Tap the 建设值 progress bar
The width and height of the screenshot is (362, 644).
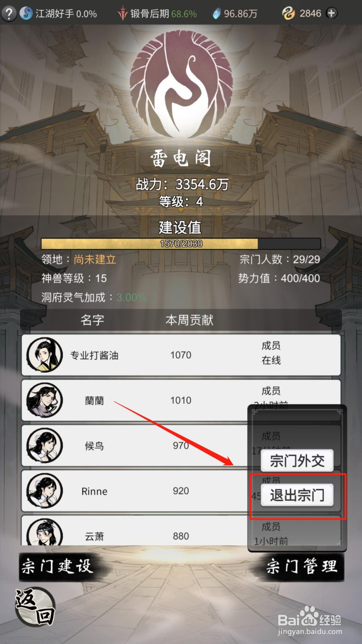click(181, 244)
